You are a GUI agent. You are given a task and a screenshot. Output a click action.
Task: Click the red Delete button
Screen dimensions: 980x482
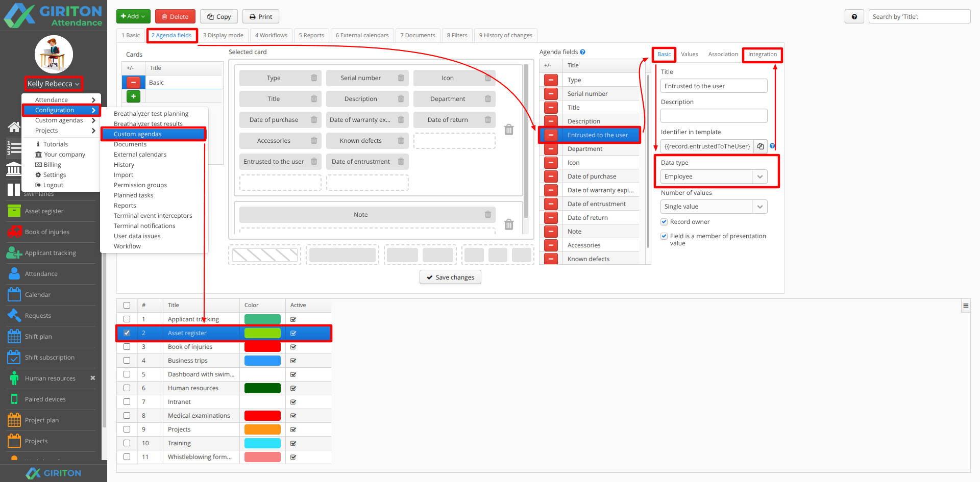click(175, 16)
